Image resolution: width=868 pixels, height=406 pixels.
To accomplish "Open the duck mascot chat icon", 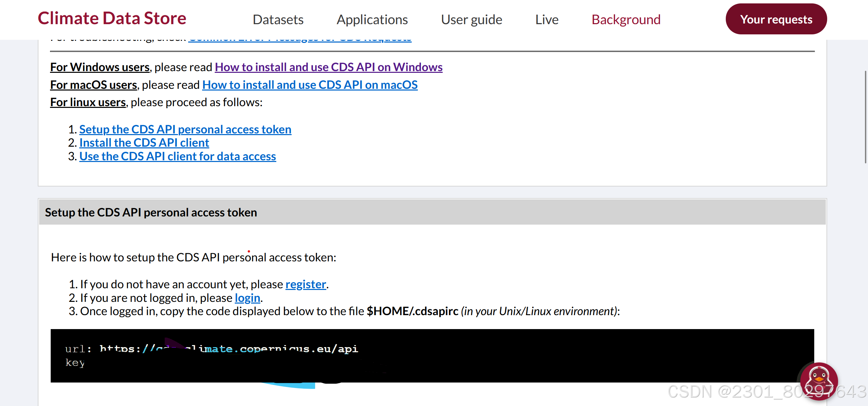I will (x=819, y=380).
